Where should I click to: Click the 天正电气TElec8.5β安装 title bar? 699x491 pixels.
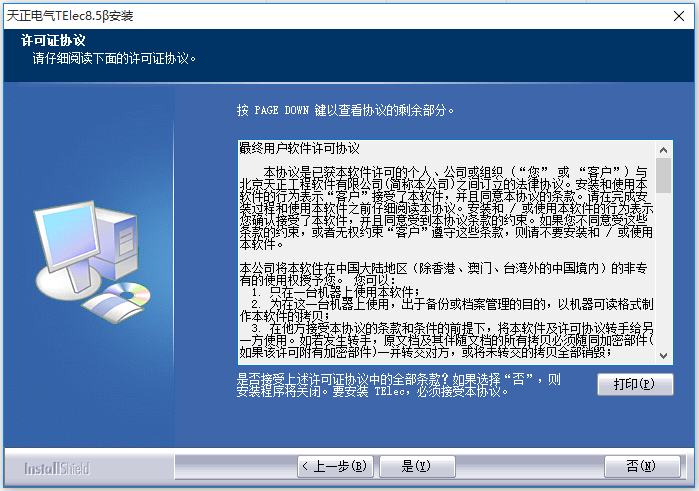[70, 15]
